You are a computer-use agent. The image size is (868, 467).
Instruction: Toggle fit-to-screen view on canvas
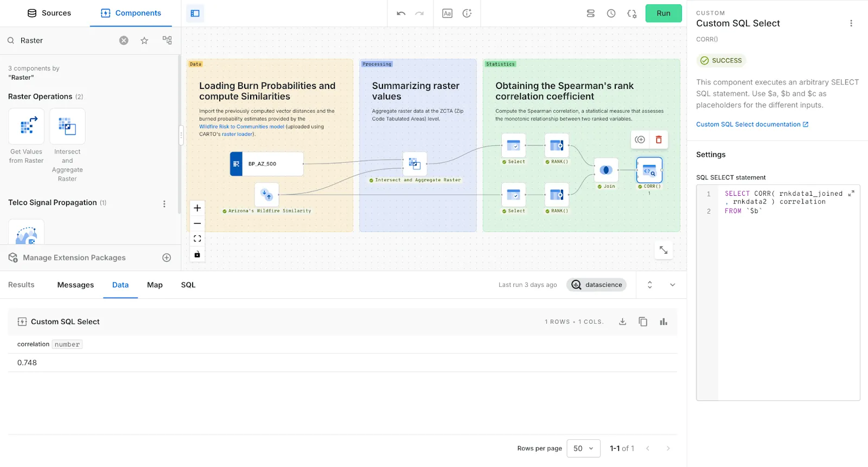(197, 239)
